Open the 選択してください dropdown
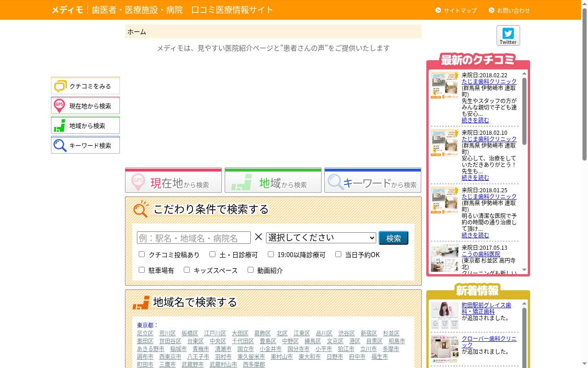 (x=321, y=238)
